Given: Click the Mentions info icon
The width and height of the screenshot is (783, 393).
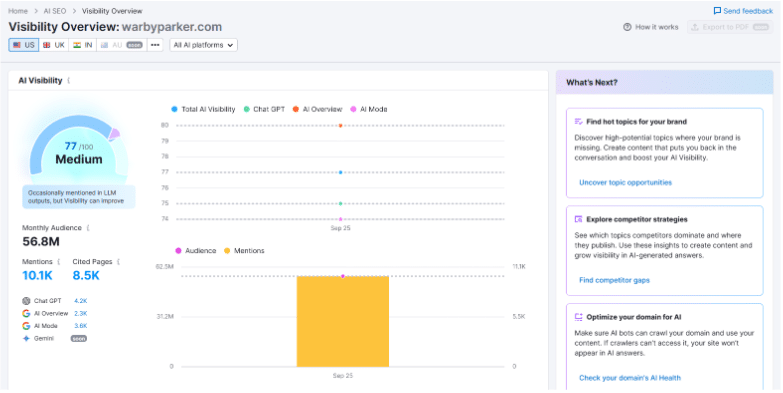Looking at the screenshot, I should point(58,262).
